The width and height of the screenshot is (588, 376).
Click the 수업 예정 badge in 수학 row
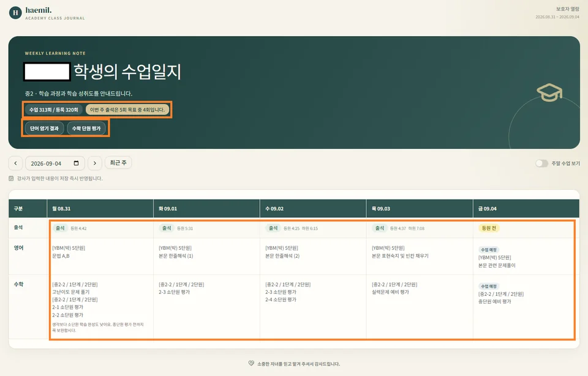(x=489, y=286)
